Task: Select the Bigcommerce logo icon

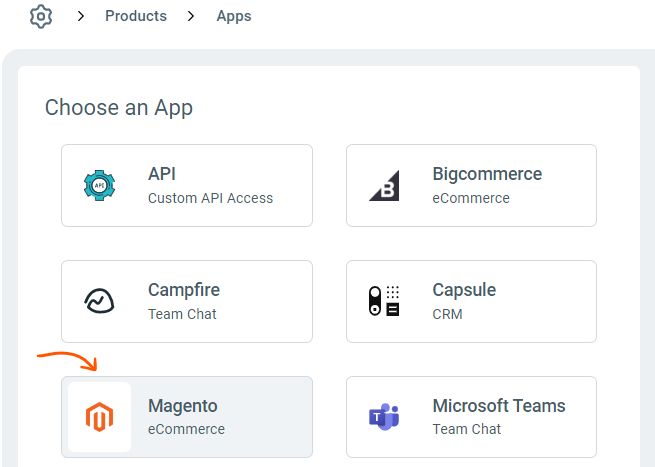Action: click(x=384, y=186)
